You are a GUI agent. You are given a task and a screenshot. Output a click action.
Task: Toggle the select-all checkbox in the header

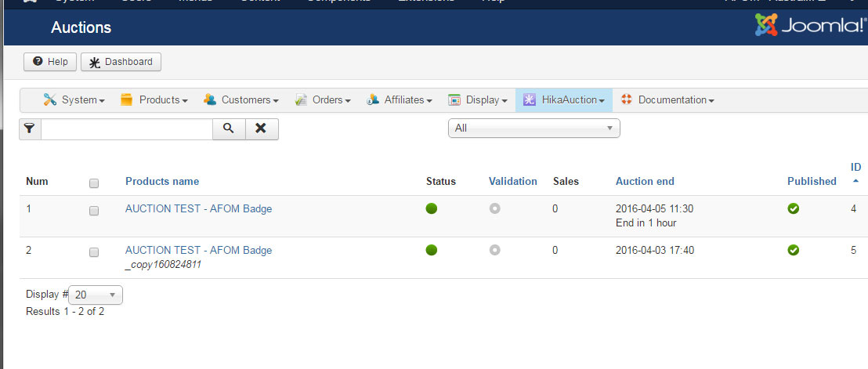[94, 183]
